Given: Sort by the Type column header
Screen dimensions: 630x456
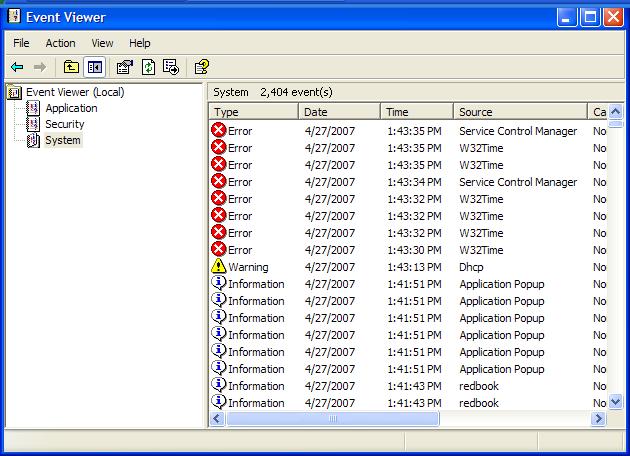Looking at the screenshot, I should tap(254, 112).
